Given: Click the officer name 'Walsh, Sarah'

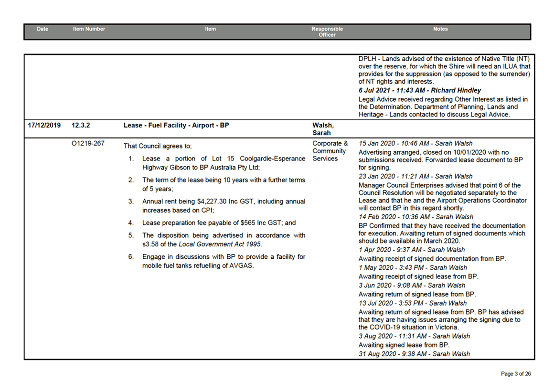Looking at the screenshot, I should [x=323, y=129].
